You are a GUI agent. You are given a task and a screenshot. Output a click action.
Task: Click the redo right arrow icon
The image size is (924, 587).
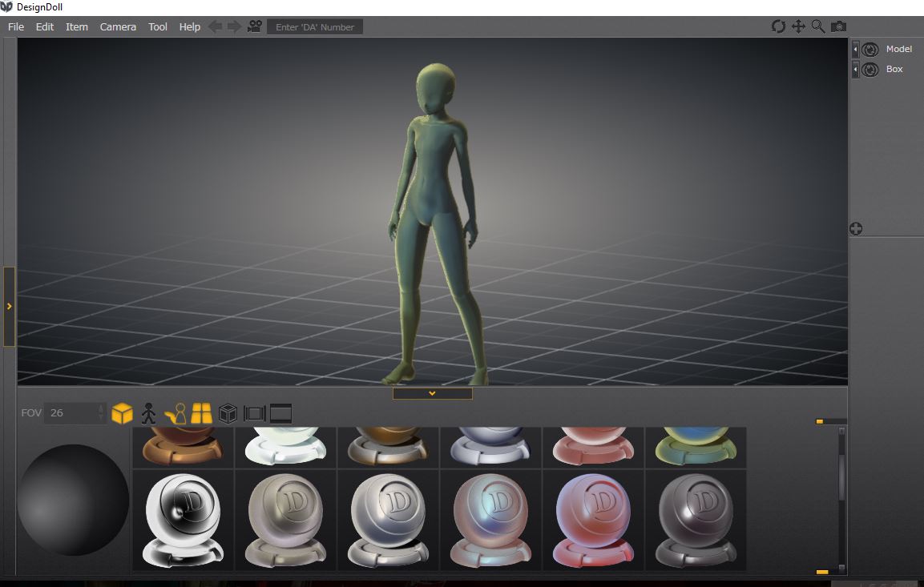pyautogui.click(x=235, y=26)
